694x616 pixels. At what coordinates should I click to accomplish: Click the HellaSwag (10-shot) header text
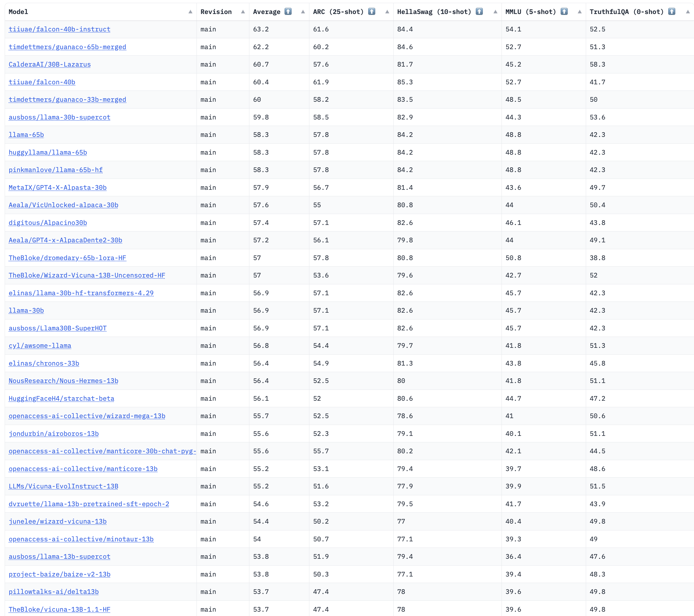434,12
